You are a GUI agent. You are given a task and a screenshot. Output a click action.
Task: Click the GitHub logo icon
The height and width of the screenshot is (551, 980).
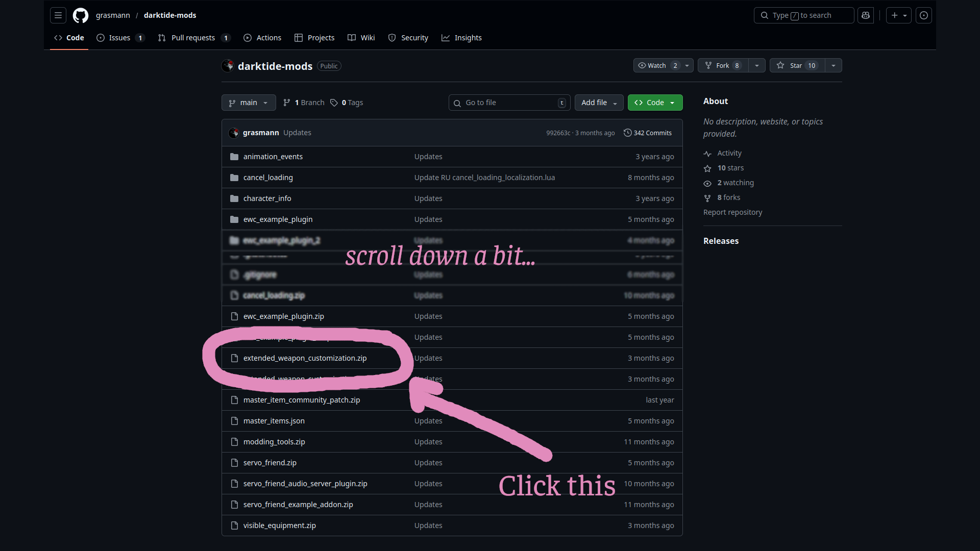click(x=80, y=15)
